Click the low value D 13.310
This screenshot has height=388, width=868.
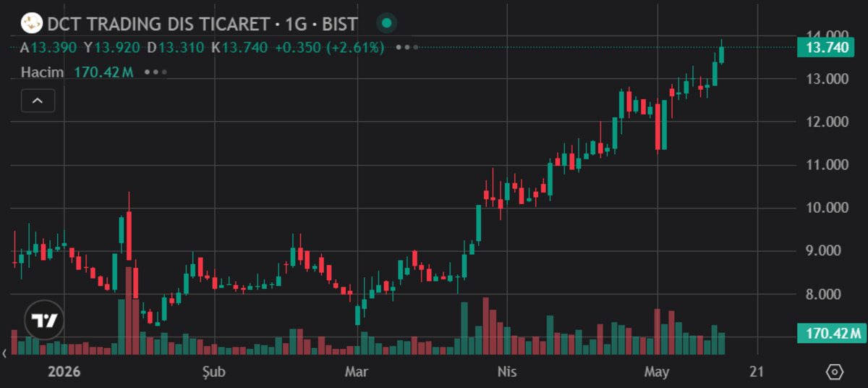pos(176,48)
